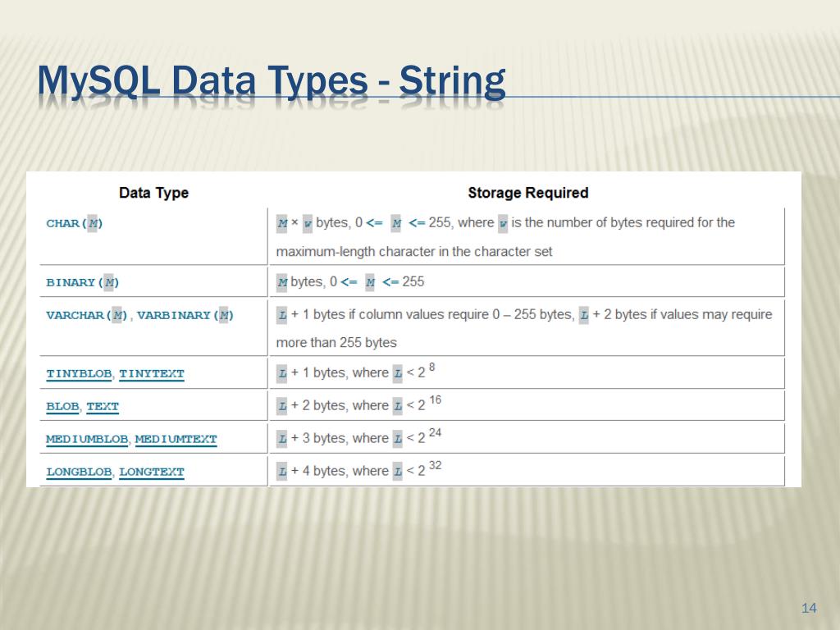Open the TINYBLOB link
Viewport: 840px width, 630px height.
[79, 373]
